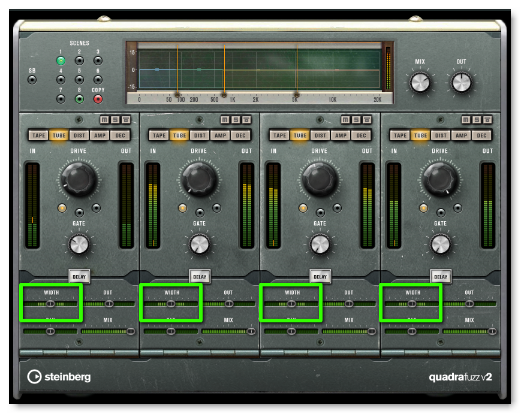Open the DELAY section of the high-mid band
527x420 pixels.
tap(320, 277)
